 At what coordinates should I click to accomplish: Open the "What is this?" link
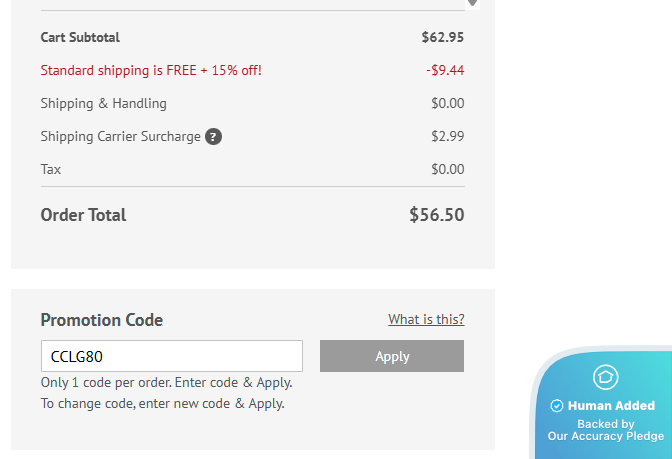coord(426,319)
